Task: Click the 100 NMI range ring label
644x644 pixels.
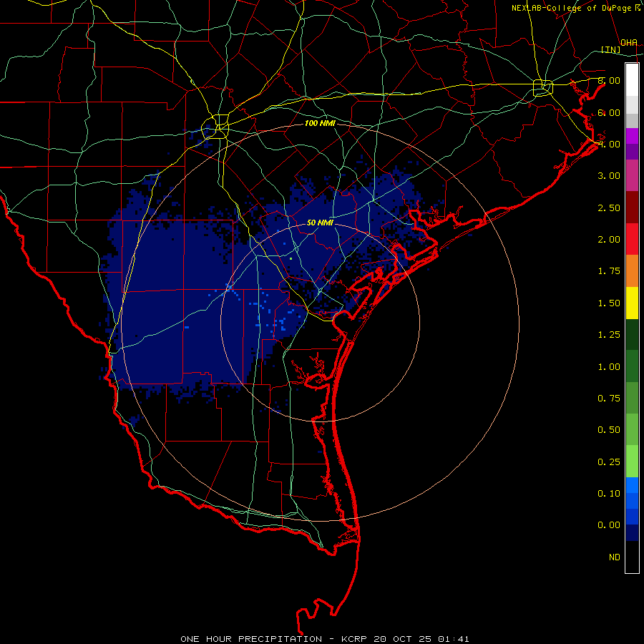Action: (320, 123)
